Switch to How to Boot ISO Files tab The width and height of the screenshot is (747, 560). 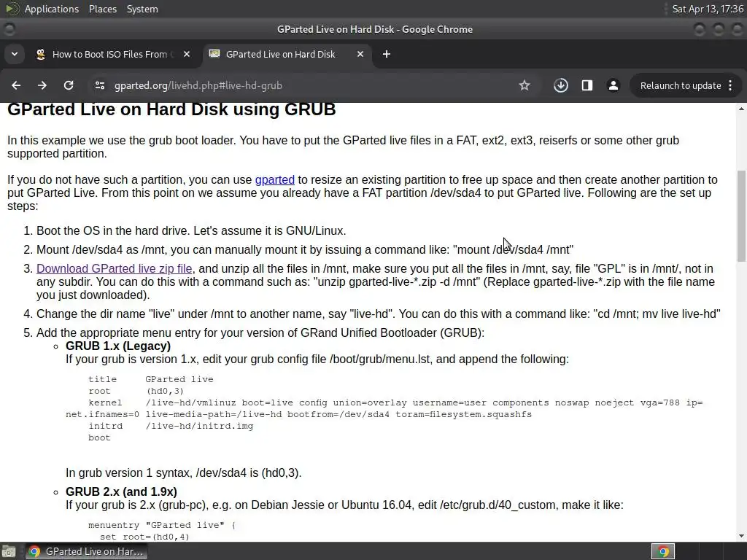click(x=113, y=54)
